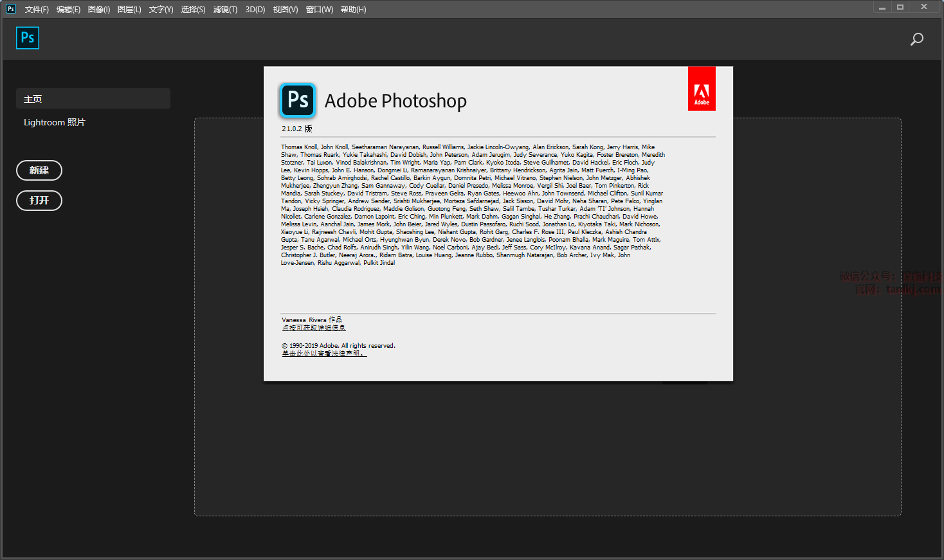Image resolution: width=944 pixels, height=560 pixels.
Task: Click the Photoshop logo in the about dialog
Action: 298,100
